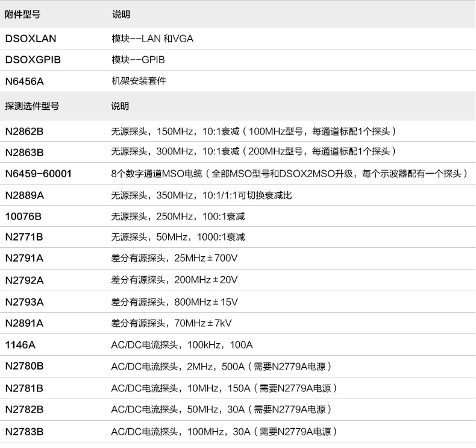476x448 pixels.
Task: Select the N2793A differential probe model
Action: (x=25, y=301)
